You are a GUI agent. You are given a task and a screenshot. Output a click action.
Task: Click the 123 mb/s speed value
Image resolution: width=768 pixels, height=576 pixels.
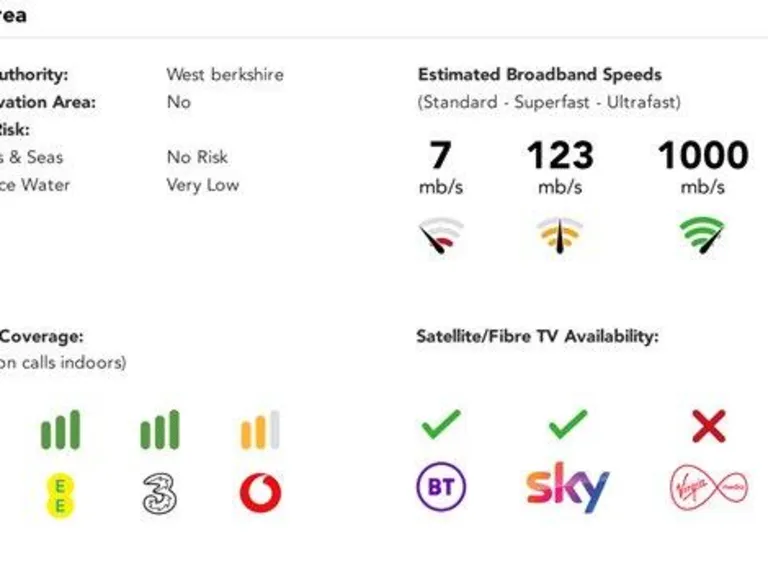point(560,156)
